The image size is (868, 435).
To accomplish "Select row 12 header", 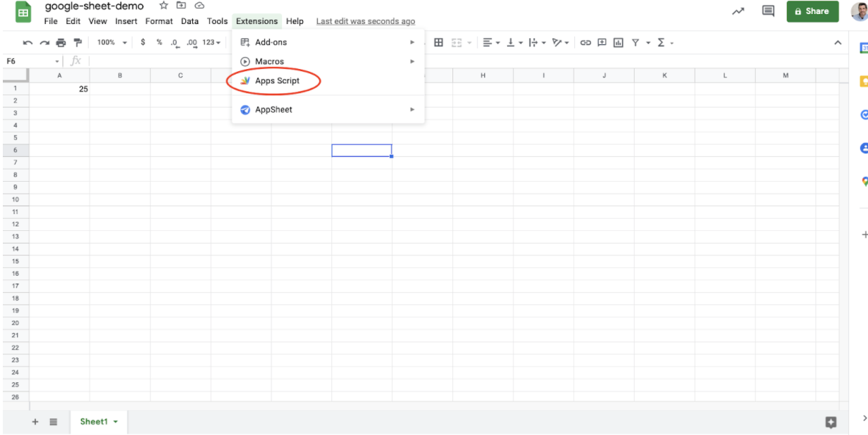I will click(15, 224).
